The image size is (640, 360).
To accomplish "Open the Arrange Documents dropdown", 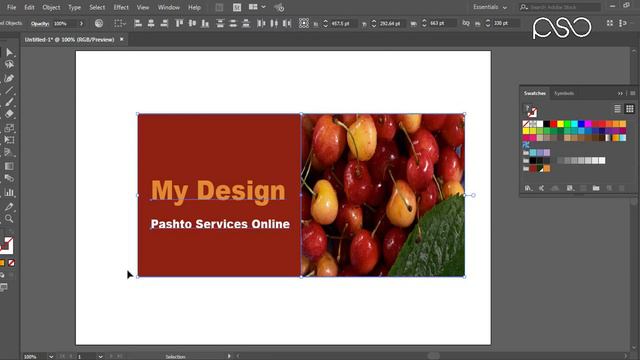I will coord(257,7).
